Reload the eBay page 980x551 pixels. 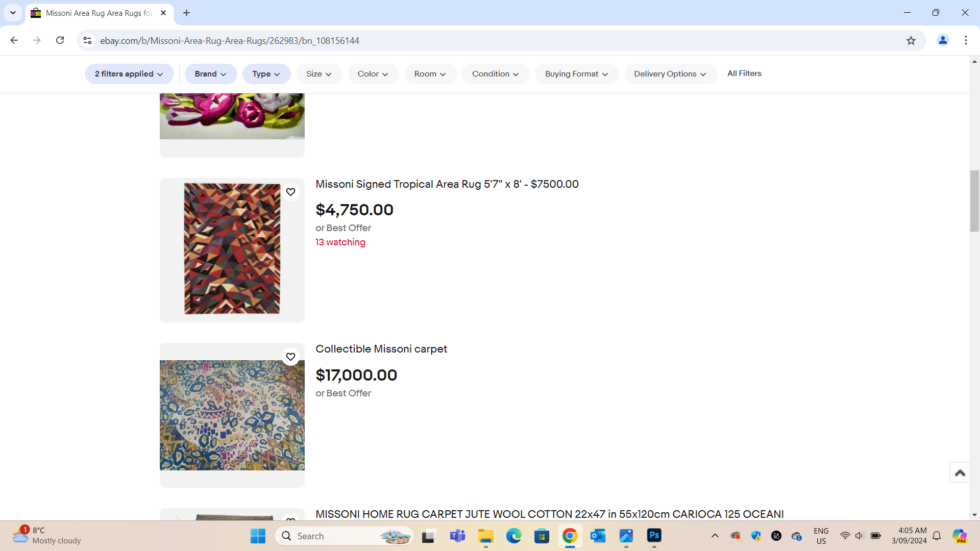(60, 40)
